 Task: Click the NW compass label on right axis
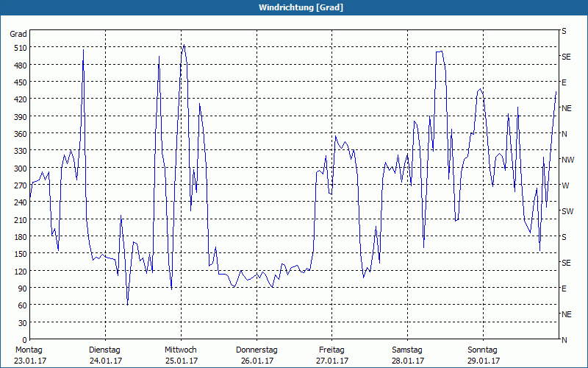click(x=567, y=160)
